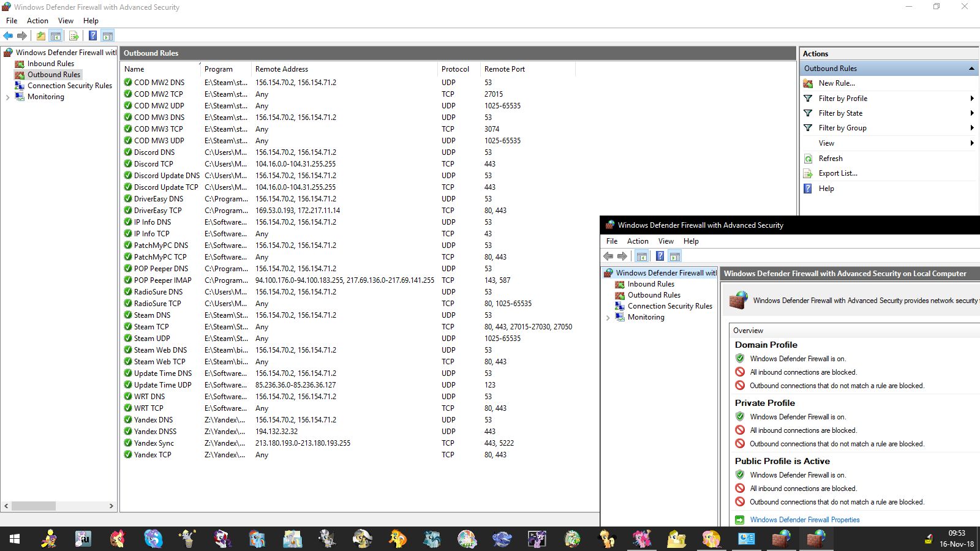This screenshot has width=980, height=551.
Task: Click the enabled icon beside Yandex Sync rule
Action: point(128,443)
